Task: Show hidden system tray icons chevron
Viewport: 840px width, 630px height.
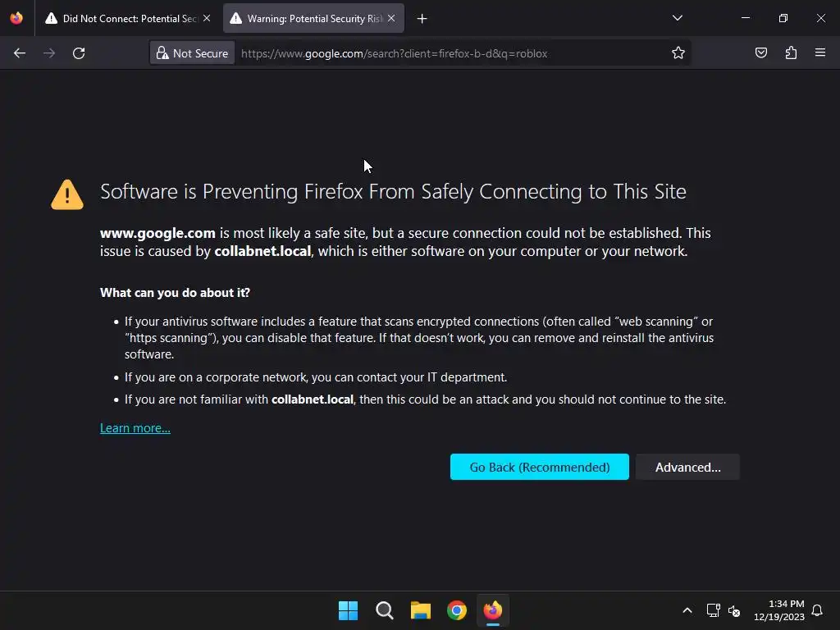Action: tap(687, 610)
